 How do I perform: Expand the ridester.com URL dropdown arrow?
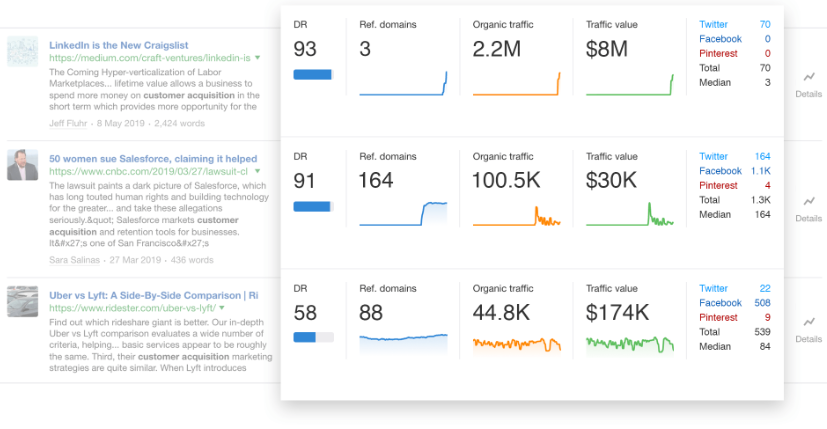[x=222, y=308]
